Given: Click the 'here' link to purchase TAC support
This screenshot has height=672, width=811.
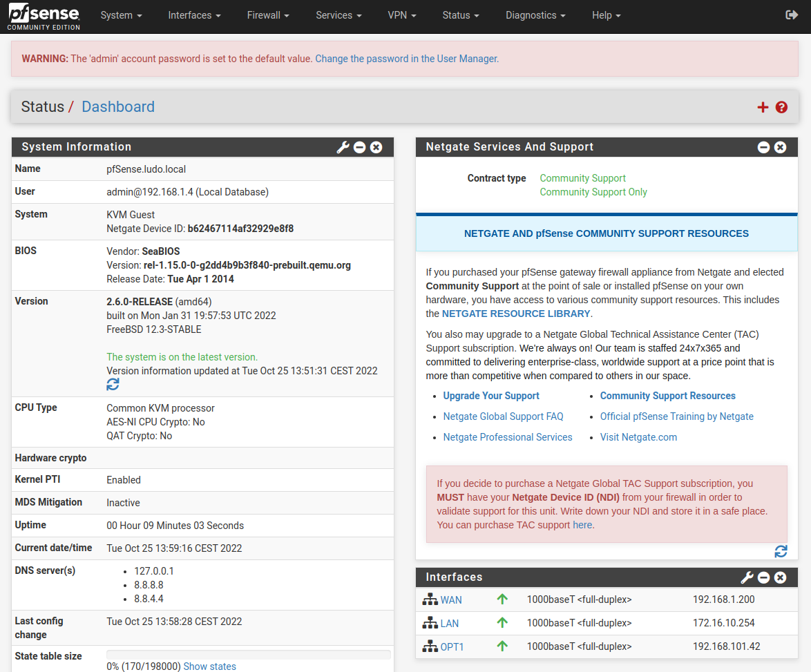Looking at the screenshot, I should tap(582, 525).
